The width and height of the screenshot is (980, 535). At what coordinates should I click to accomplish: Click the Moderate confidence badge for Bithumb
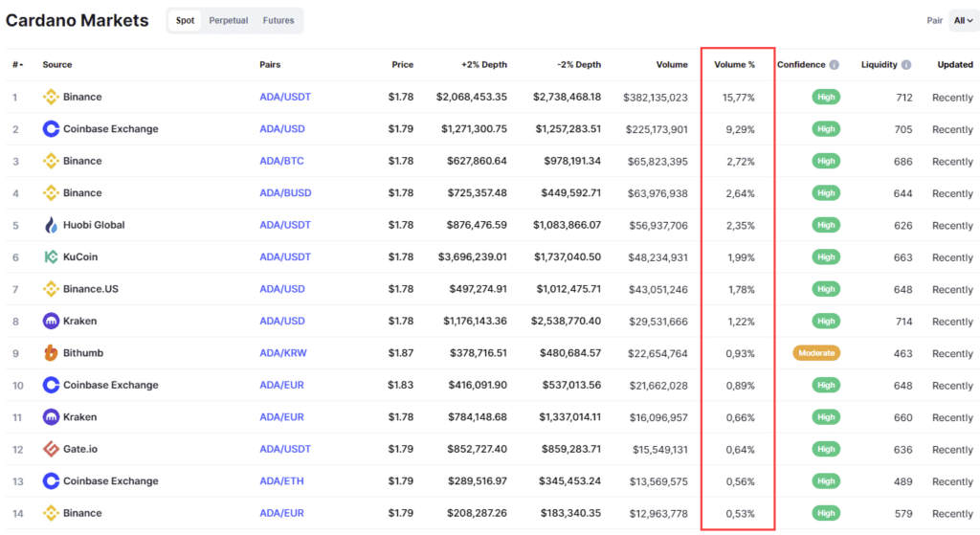point(816,353)
